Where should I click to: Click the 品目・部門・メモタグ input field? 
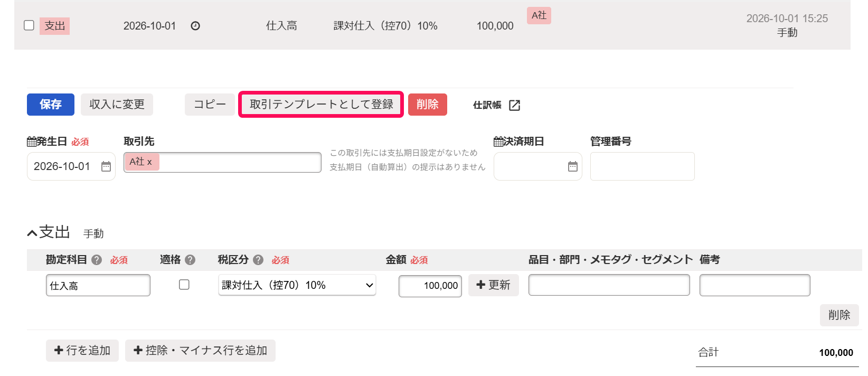(x=609, y=285)
